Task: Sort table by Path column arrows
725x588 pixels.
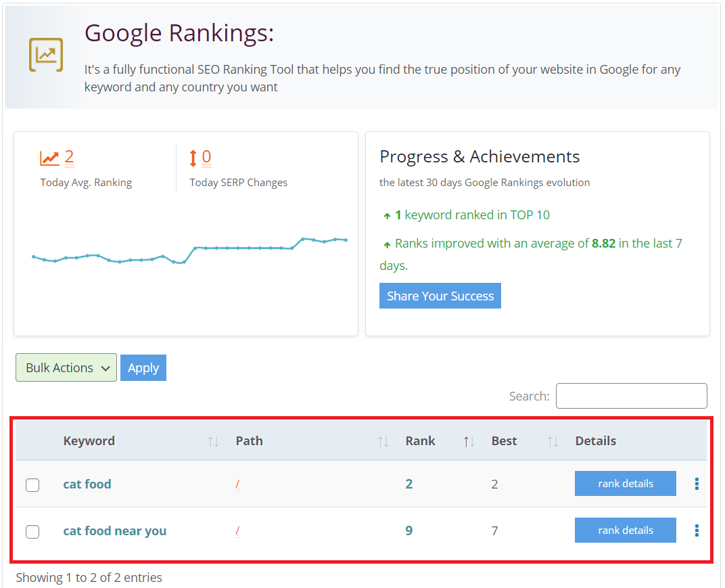Action: coord(383,442)
